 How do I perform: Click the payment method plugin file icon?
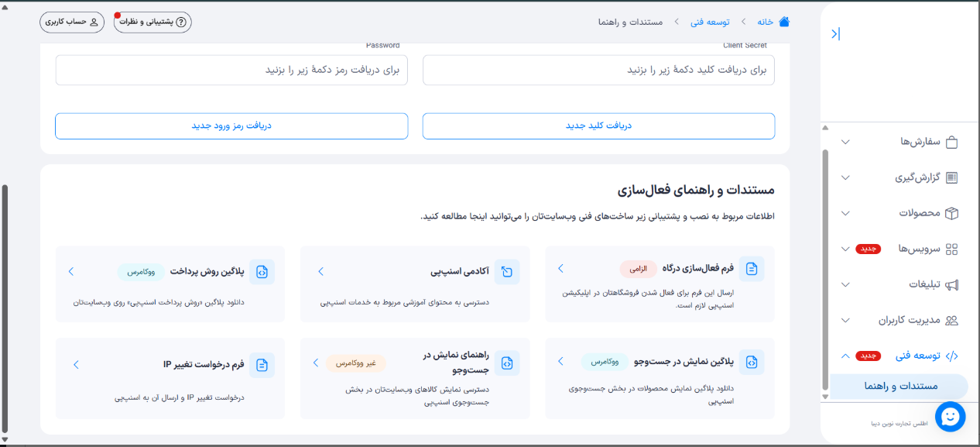coord(262,272)
